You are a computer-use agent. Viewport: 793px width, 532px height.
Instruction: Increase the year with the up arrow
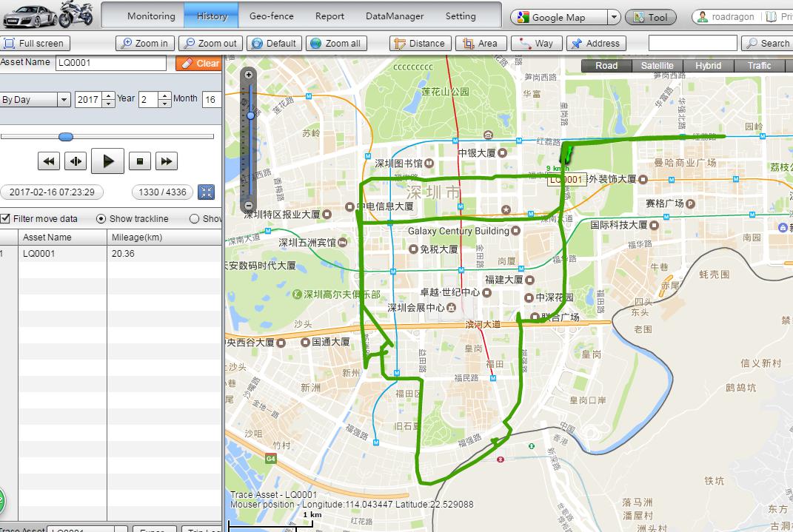point(108,95)
